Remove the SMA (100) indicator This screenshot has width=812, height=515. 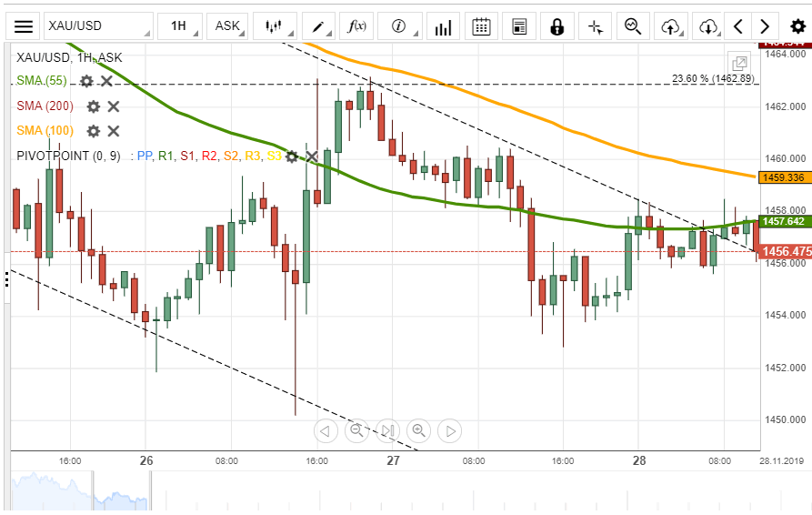coord(114,131)
